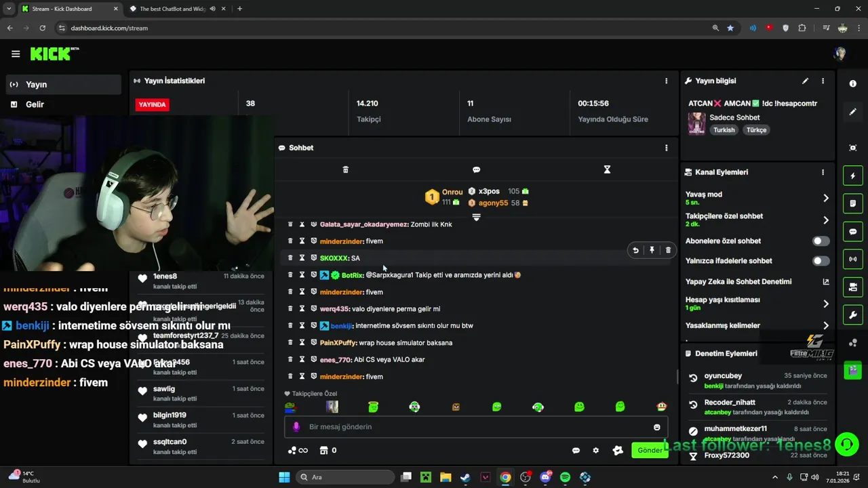The image size is (868, 488).
Task: Click the agony55 leaderboard name
Action: tap(493, 203)
